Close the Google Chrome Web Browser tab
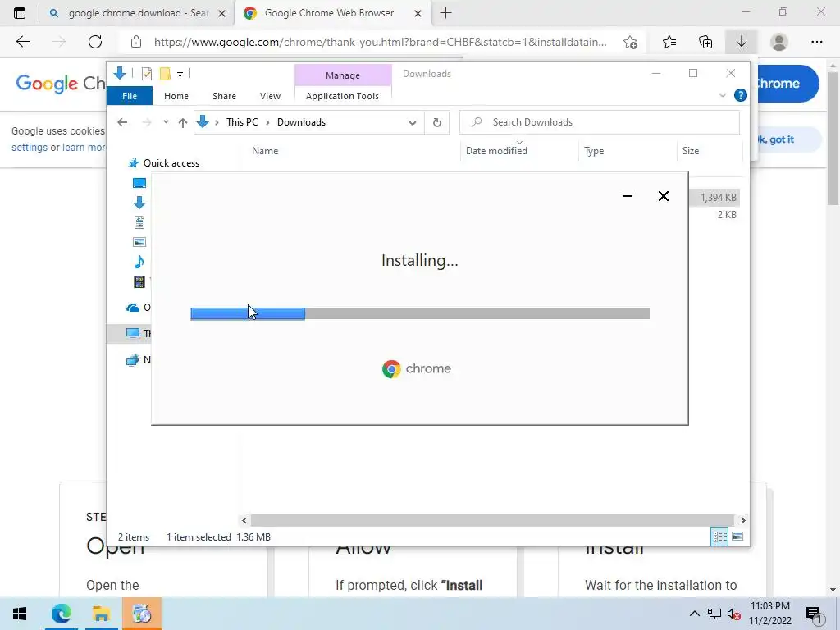The width and height of the screenshot is (840, 630). [x=418, y=13]
